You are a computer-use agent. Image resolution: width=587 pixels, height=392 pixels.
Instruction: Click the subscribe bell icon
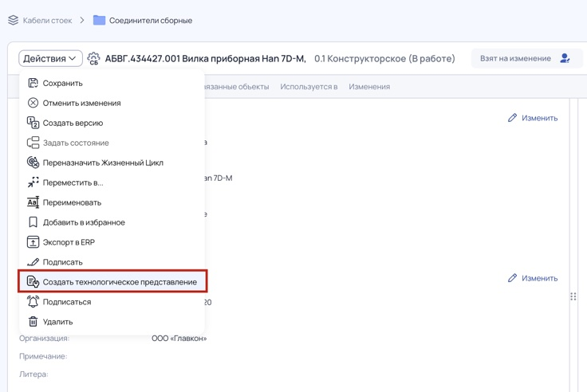click(33, 301)
